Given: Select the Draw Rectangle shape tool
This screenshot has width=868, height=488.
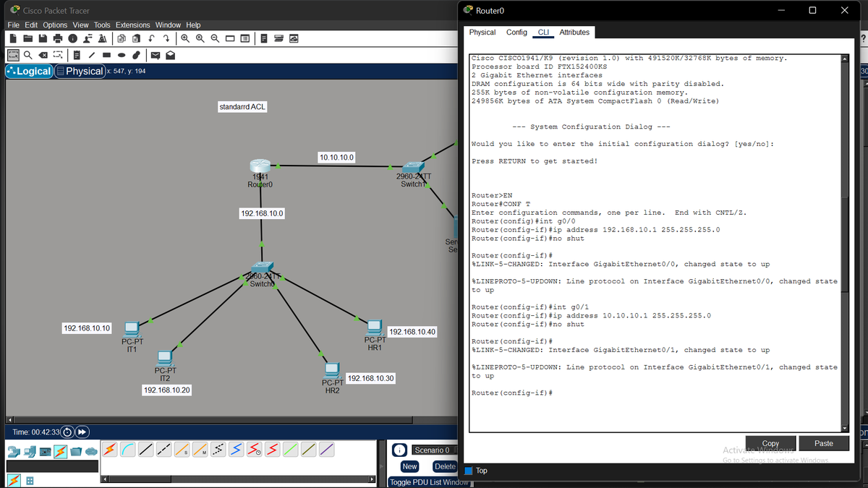Looking at the screenshot, I should coord(106,56).
